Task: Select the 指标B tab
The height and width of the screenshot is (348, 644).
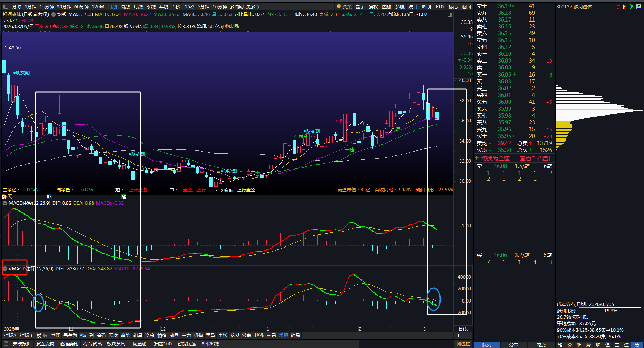Action: [x=26, y=335]
